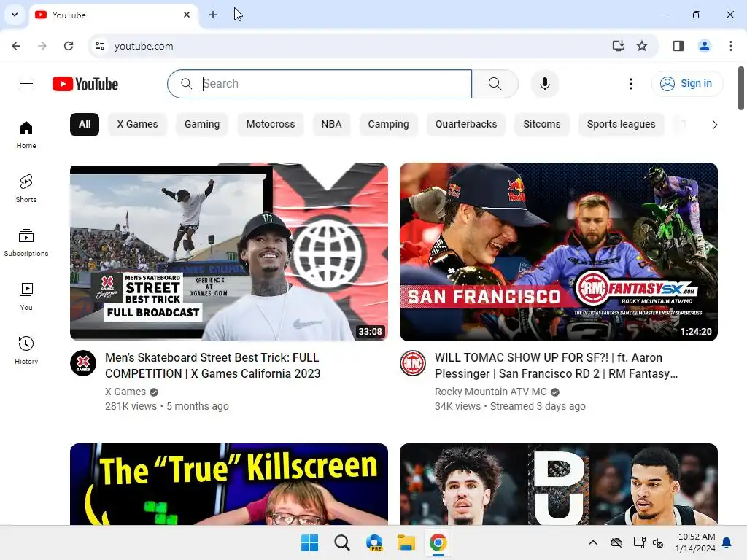Go back in browser
This screenshot has height=560, width=747.
(x=16, y=46)
